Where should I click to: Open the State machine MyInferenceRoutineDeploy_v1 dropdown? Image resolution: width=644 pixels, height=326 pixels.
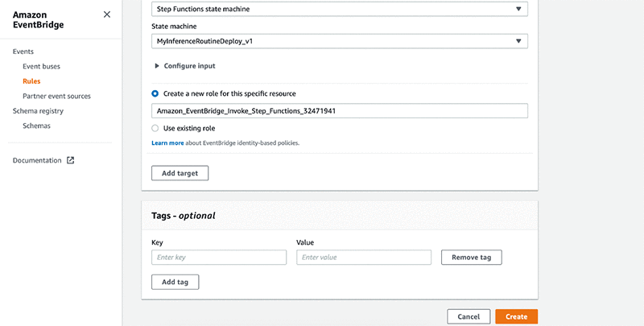339,40
